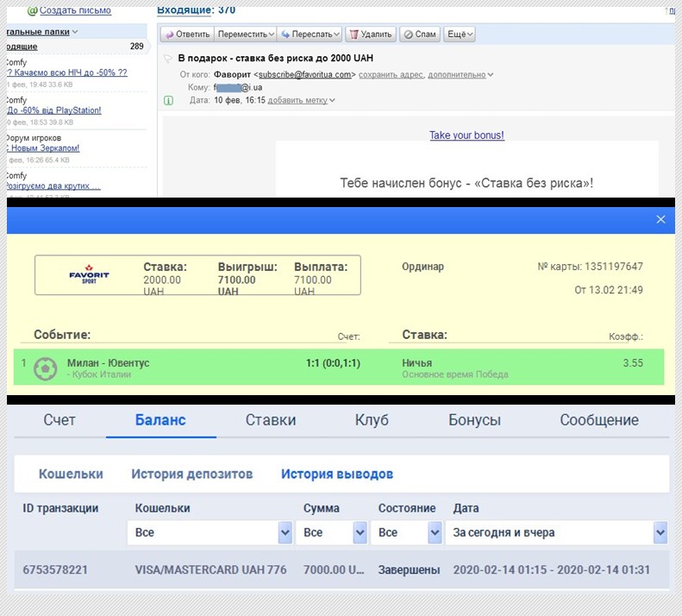Viewport: 682px width, 616px height.
Task: Click the 3.55 coefficient value
Action: tap(633, 362)
